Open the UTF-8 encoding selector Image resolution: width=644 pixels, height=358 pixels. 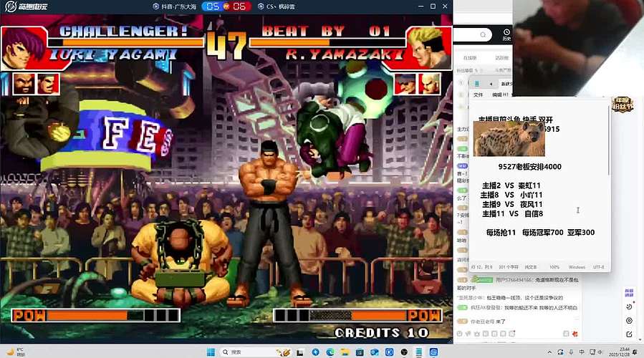[598, 267]
